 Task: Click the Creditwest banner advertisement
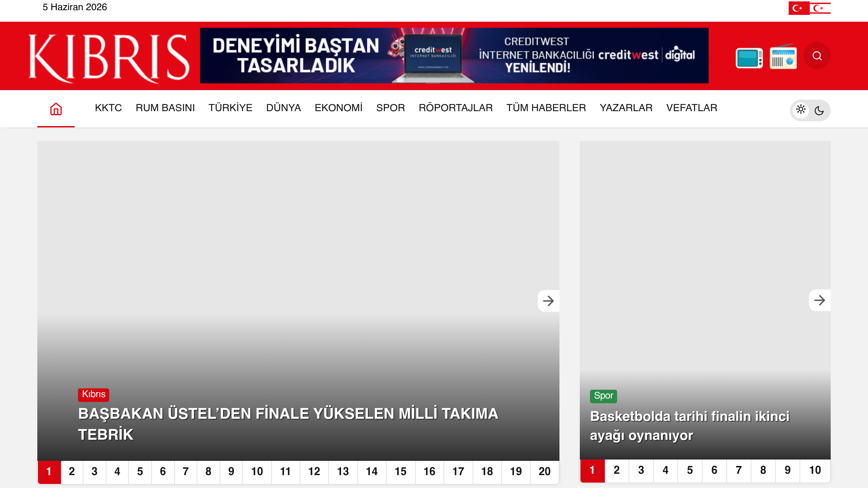point(454,56)
